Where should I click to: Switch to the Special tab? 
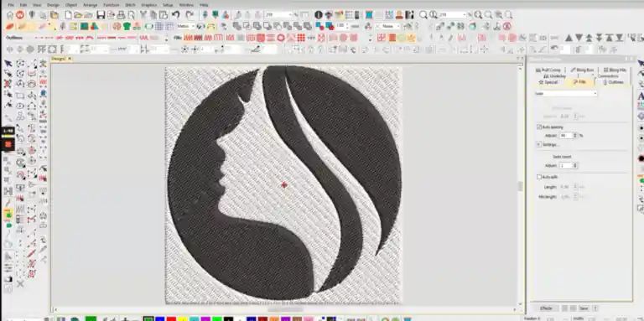(548, 82)
